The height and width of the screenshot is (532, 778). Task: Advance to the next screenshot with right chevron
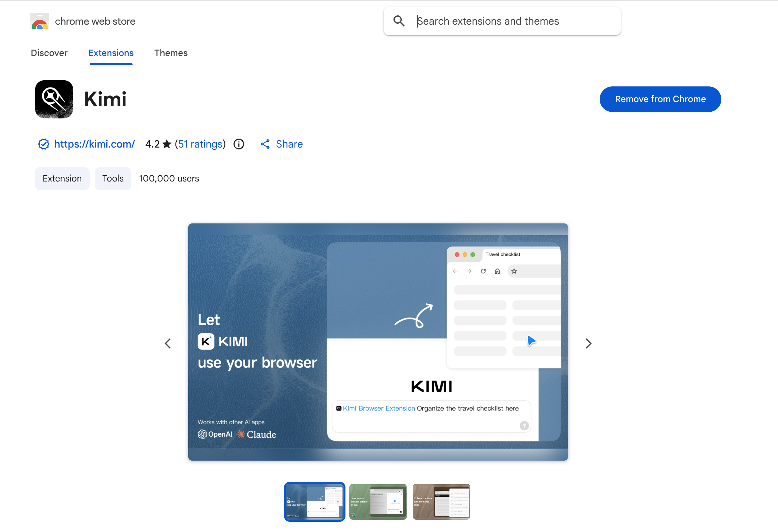(x=588, y=343)
